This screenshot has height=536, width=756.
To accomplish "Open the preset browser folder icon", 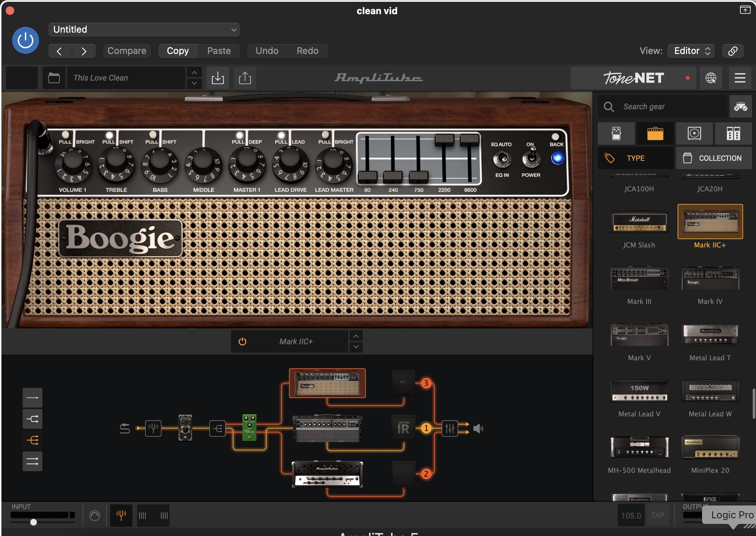I will tap(54, 78).
